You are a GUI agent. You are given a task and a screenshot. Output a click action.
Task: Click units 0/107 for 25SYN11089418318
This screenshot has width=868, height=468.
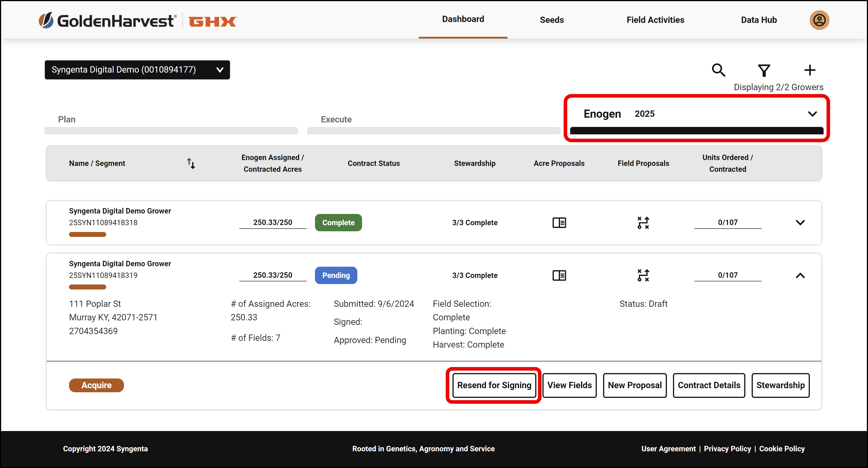pyautogui.click(x=728, y=222)
